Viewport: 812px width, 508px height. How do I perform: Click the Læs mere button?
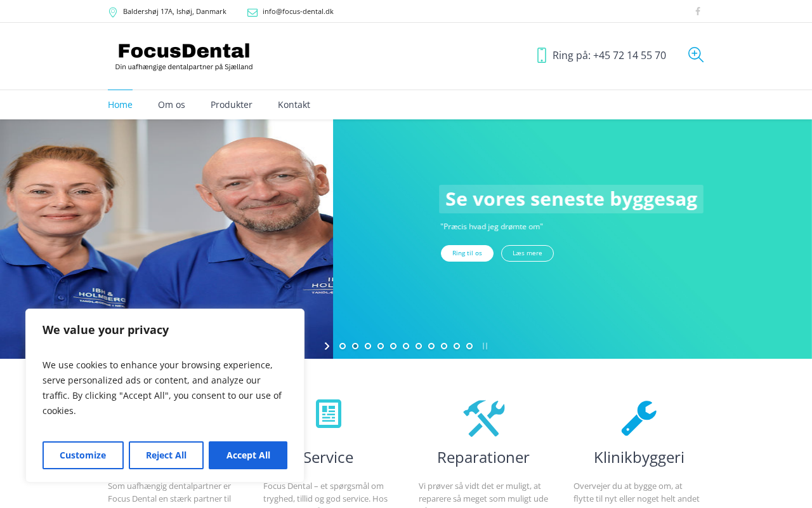527,253
